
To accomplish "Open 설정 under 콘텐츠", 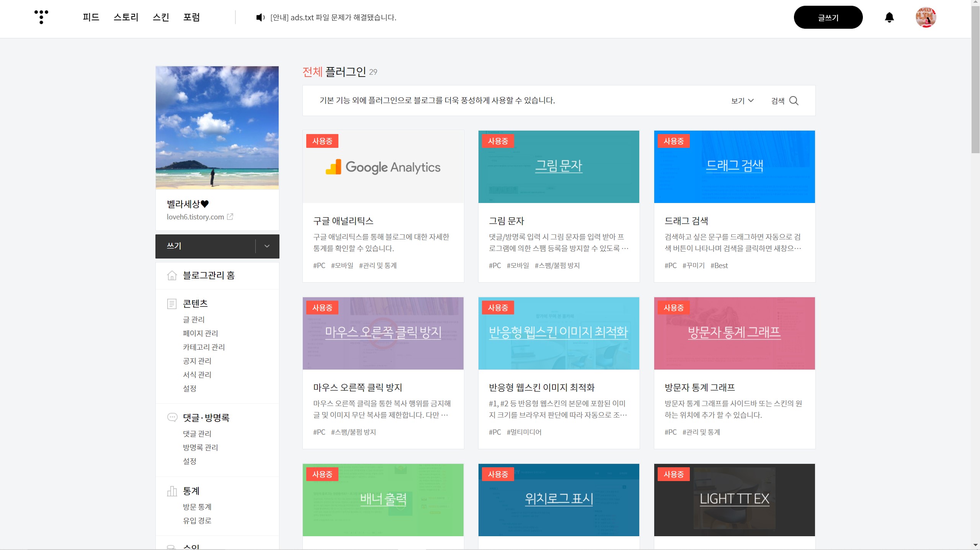I will pyautogui.click(x=189, y=388).
